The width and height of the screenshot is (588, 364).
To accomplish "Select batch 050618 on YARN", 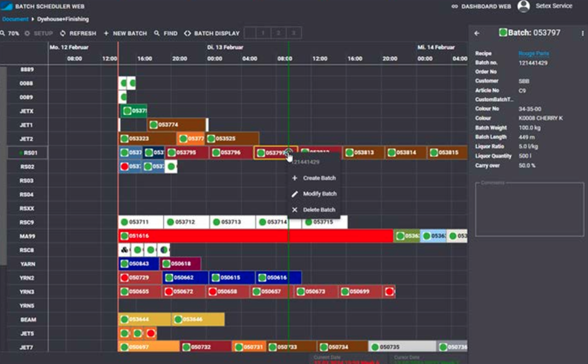I will [x=181, y=263].
